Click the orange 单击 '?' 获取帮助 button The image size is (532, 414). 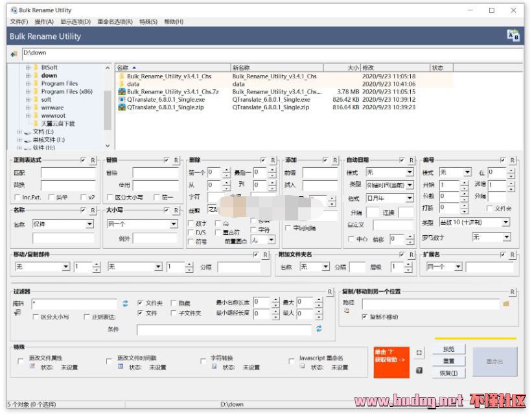point(391,362)
